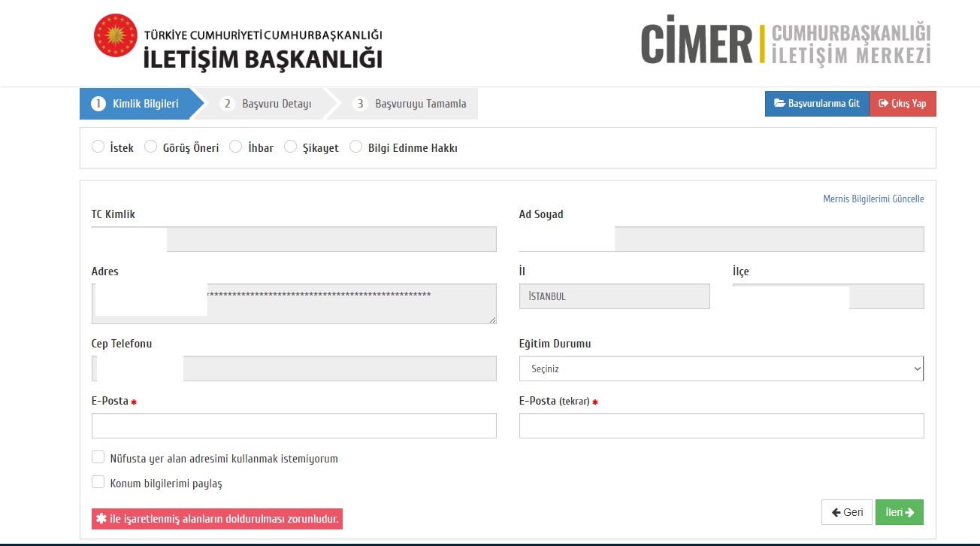
Task: Click the E-Posta (tekrar) input field
Action: tap(721, 426)
